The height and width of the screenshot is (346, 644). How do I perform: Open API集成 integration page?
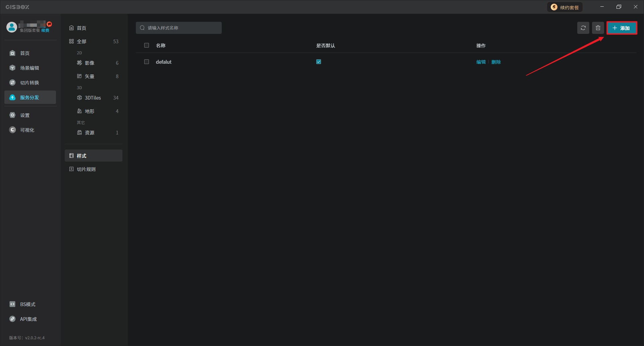(28, 319)
